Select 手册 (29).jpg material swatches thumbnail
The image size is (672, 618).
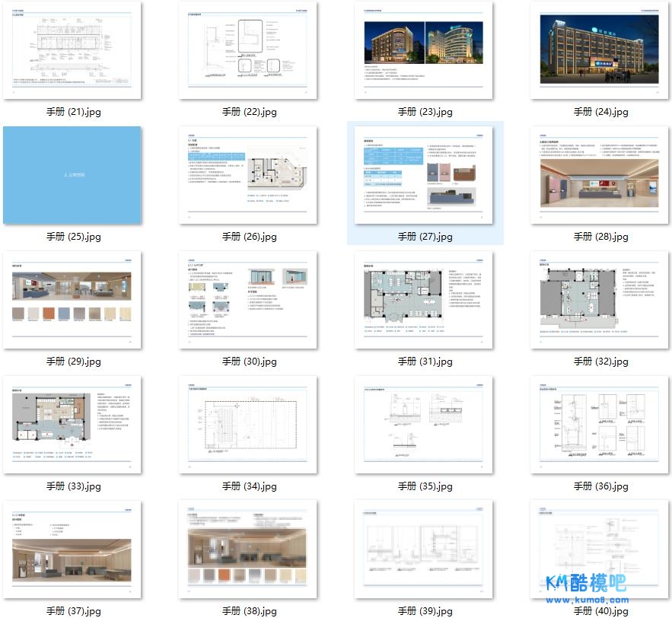coord(73,300)
